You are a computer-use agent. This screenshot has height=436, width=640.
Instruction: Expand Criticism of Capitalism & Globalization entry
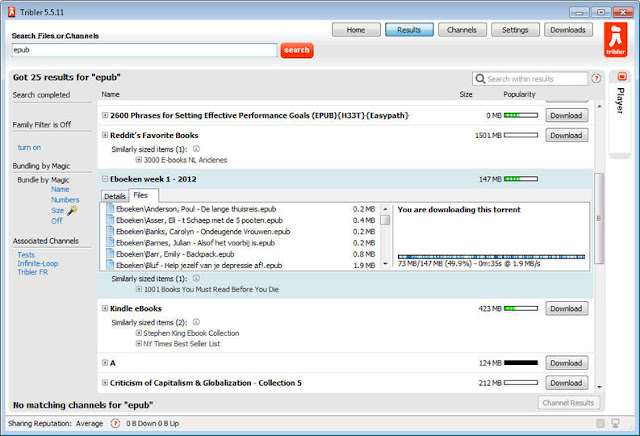(105, 383)
